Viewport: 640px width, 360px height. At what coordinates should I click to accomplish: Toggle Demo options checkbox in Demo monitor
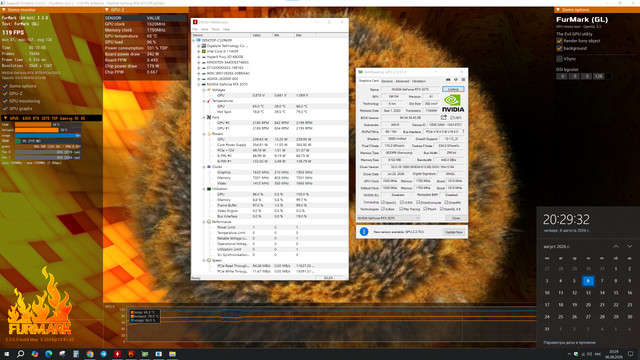point(5,86)
